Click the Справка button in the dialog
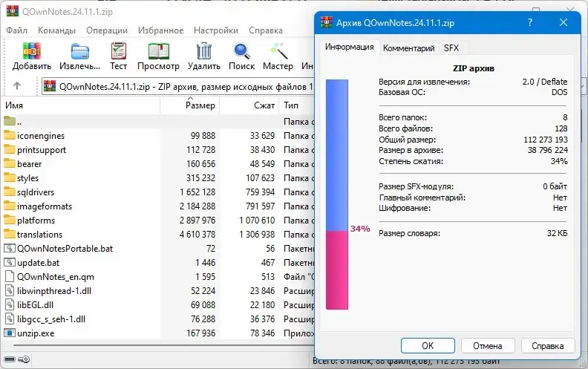The height and width of the screenshot is (369, 588). (x=547, y=345)
